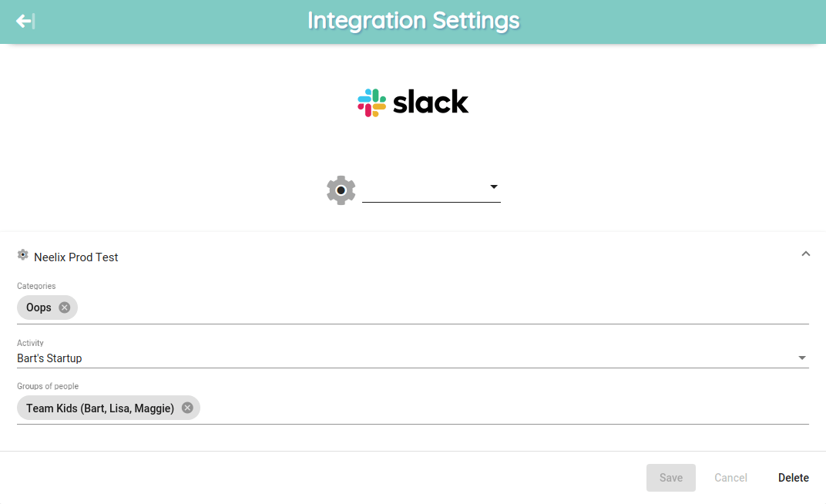Click the Neelix Prod Test header

[x=76, y=257]
